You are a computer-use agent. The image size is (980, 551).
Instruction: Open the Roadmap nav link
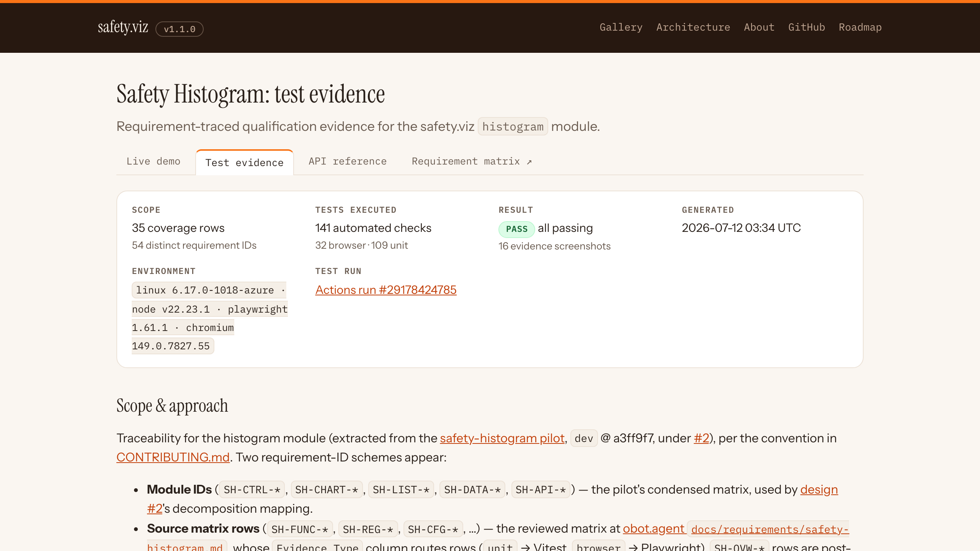click(860, 27)
